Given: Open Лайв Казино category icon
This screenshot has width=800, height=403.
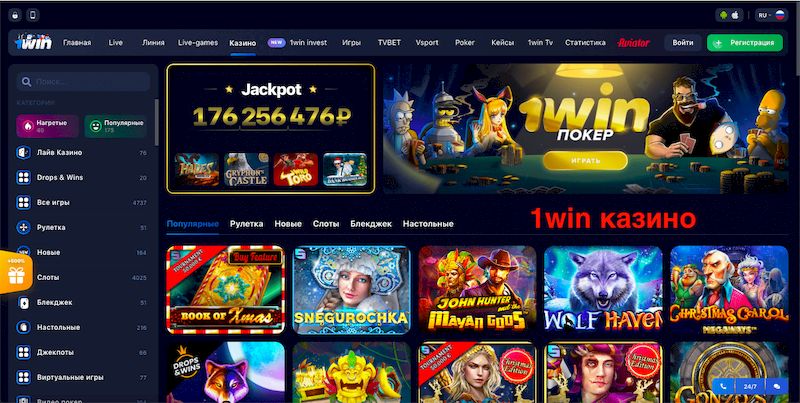Looking at the screenshot, I should pyautogui.click(x=23, y=153).
